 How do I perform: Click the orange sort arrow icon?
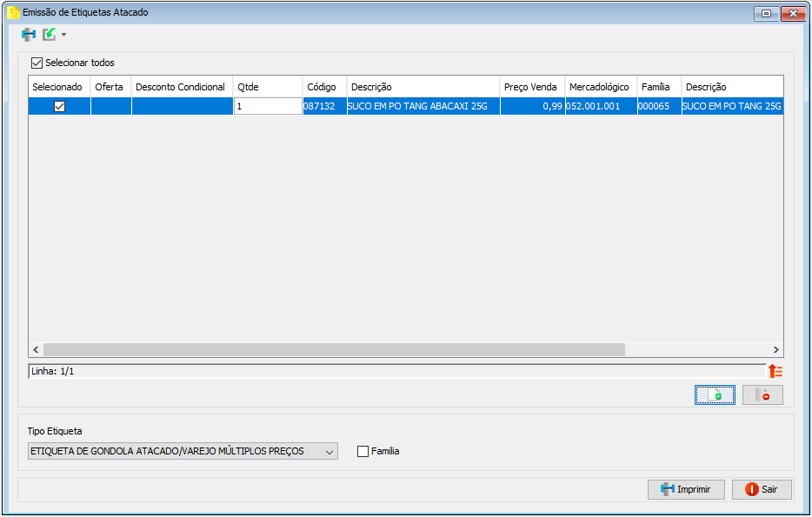tap(775, 371)
